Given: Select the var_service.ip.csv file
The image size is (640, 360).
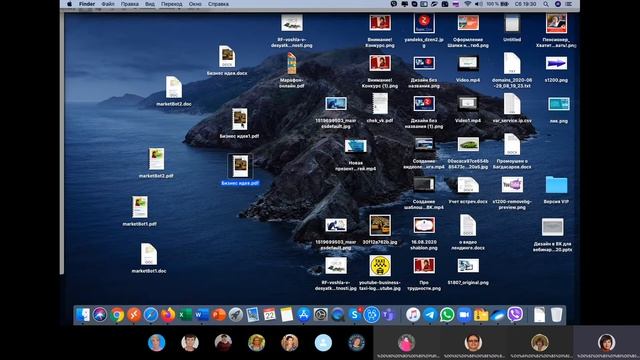Looking at the screenshot, I should (512, 108).
